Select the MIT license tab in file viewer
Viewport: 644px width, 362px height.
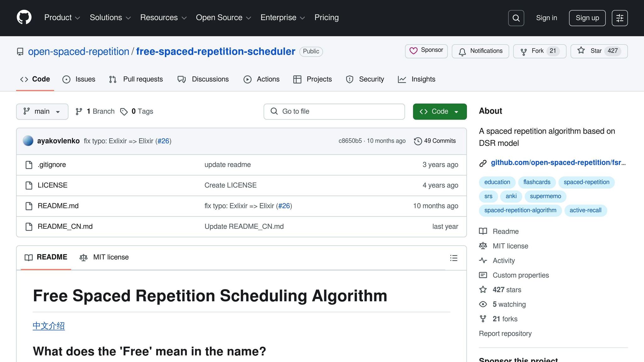tap(104, 257)
